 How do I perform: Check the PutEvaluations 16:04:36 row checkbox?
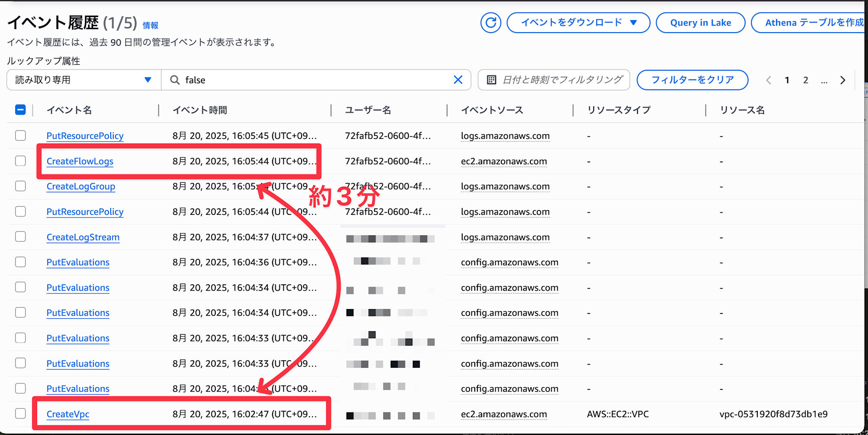tap(20, 262)
